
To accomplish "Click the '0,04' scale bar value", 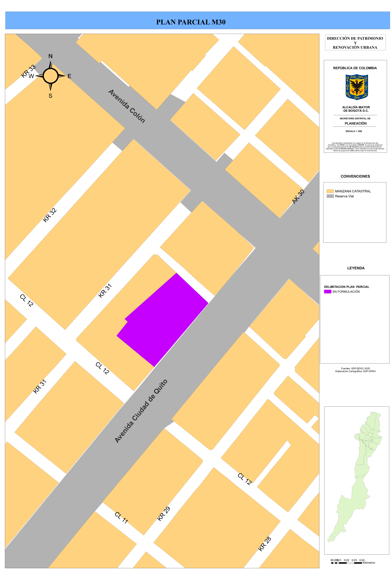I will point(362,560).
